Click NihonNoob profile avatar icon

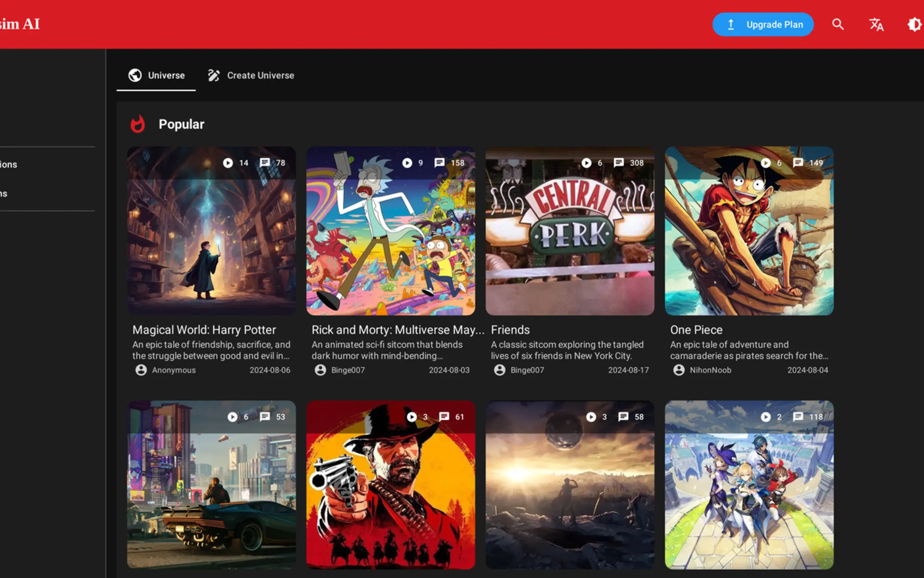click(x=679, y=370)
